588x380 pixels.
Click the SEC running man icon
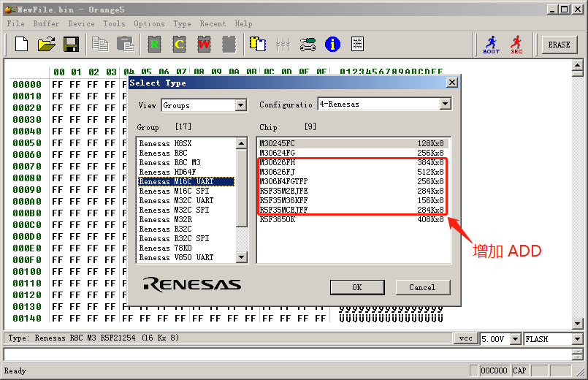pos(516,45)
